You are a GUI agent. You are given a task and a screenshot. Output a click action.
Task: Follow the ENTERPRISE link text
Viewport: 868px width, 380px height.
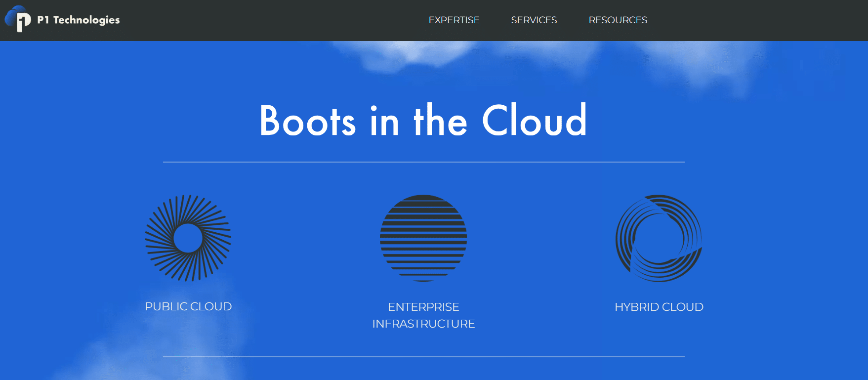pos(423,307)
